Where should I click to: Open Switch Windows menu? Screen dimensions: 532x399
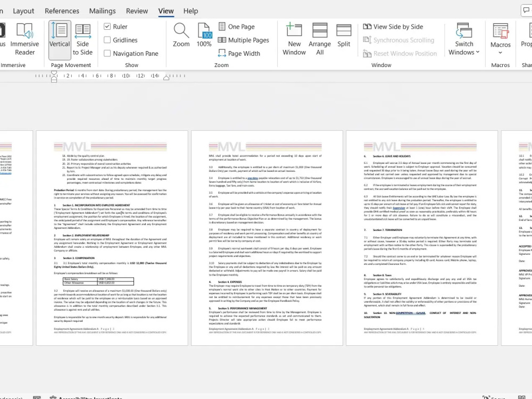[x=464, y=39]
